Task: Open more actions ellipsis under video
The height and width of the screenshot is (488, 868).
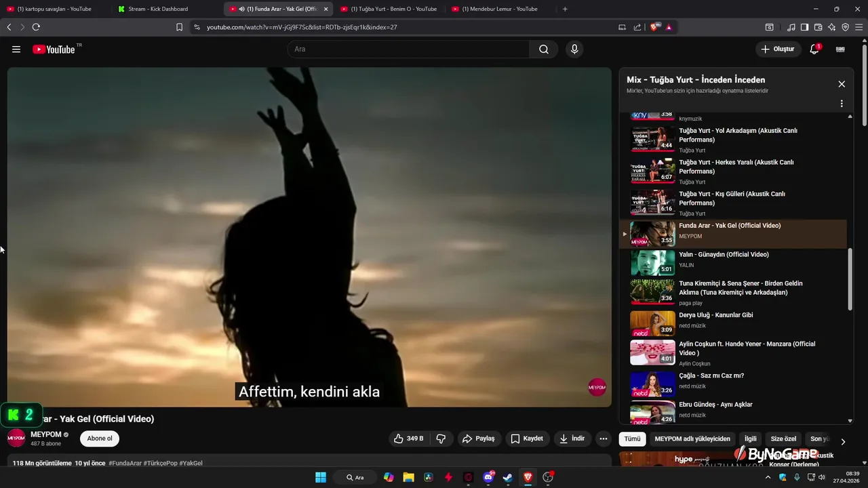Action: click(603, 439)
